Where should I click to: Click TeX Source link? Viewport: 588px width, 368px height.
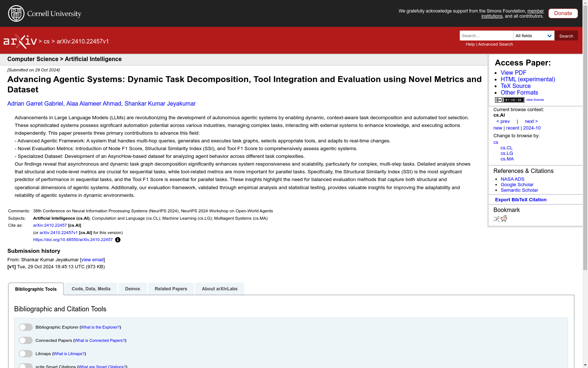pos(516,86)
